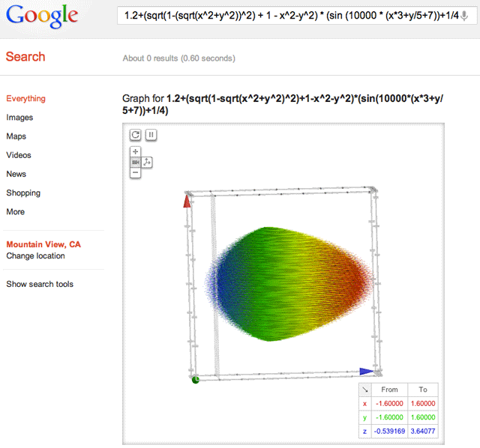Click the microphone voice search icon

point(464,16)
